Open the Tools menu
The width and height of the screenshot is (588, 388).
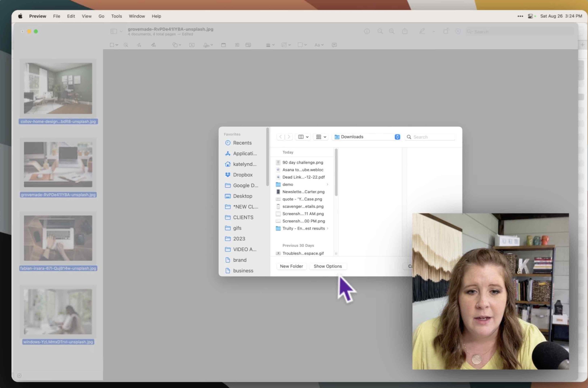[x=116, y=16]
